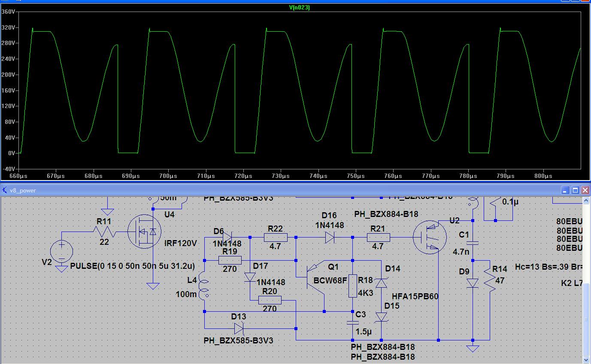Click the L4 inductor symbol

[x=205, y=287]
